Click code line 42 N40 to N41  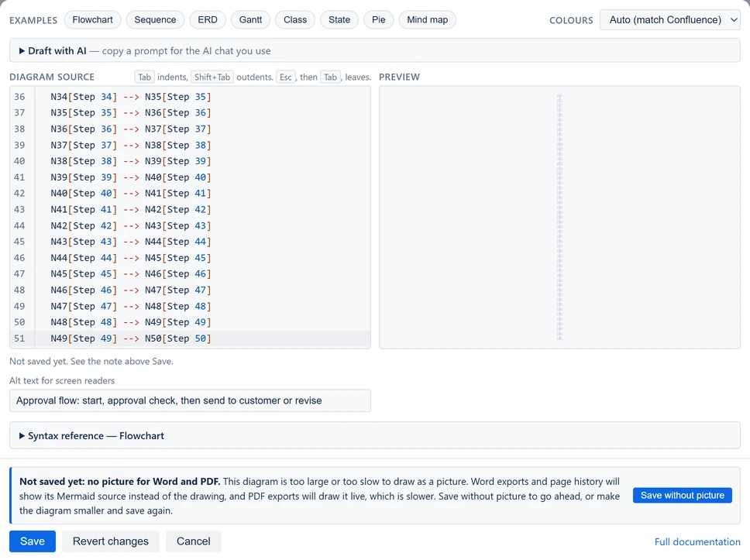pos(131,193)
